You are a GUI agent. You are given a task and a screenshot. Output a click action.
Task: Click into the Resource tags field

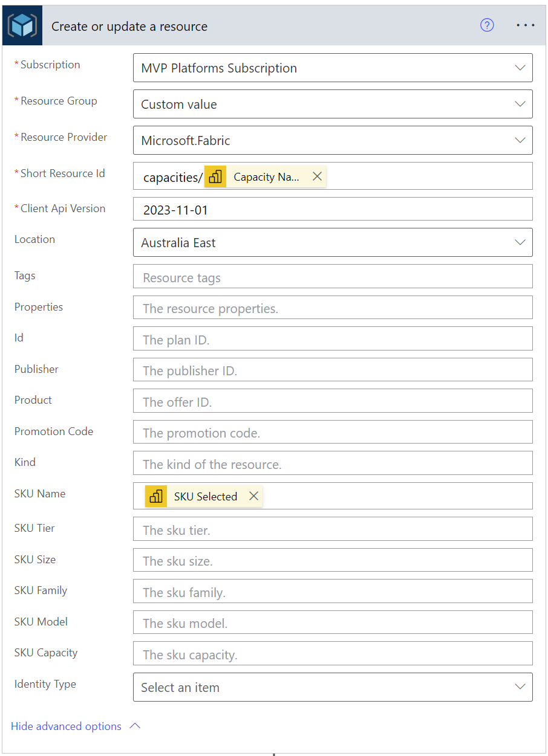point(333,277)
